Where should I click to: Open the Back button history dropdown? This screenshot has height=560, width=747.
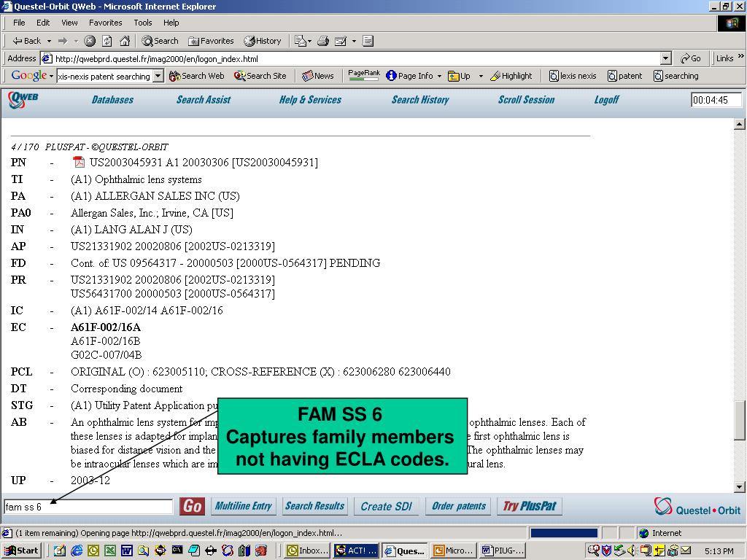point(49,41)
